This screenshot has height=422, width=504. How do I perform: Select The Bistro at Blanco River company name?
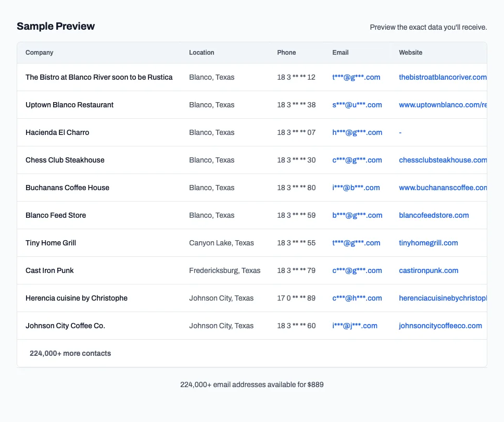click(x=99, y=77)
